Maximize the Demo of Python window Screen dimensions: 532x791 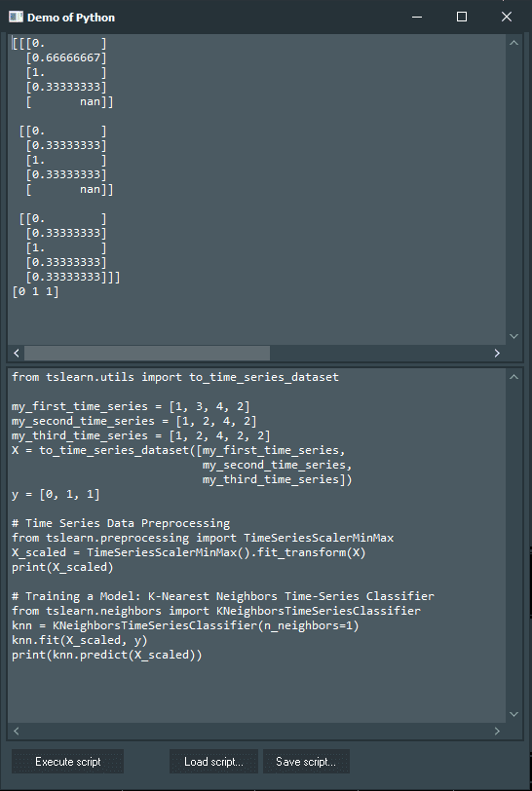(x=461, y=18)
